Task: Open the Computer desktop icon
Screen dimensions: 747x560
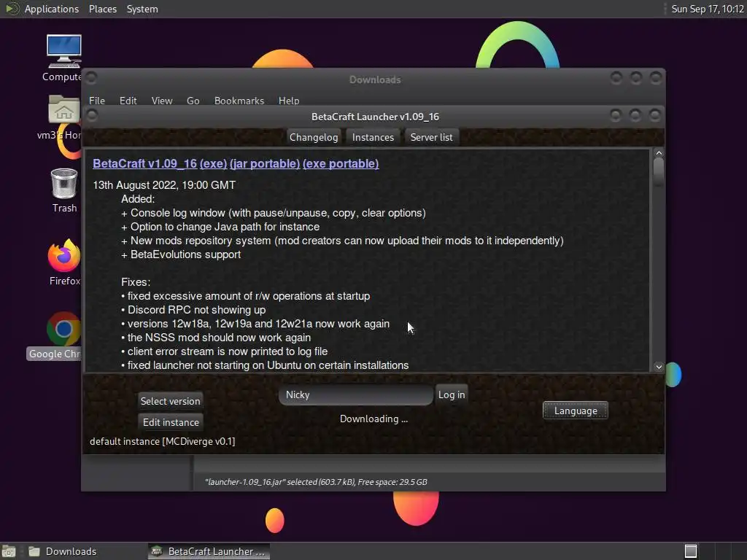Action: 64,52
